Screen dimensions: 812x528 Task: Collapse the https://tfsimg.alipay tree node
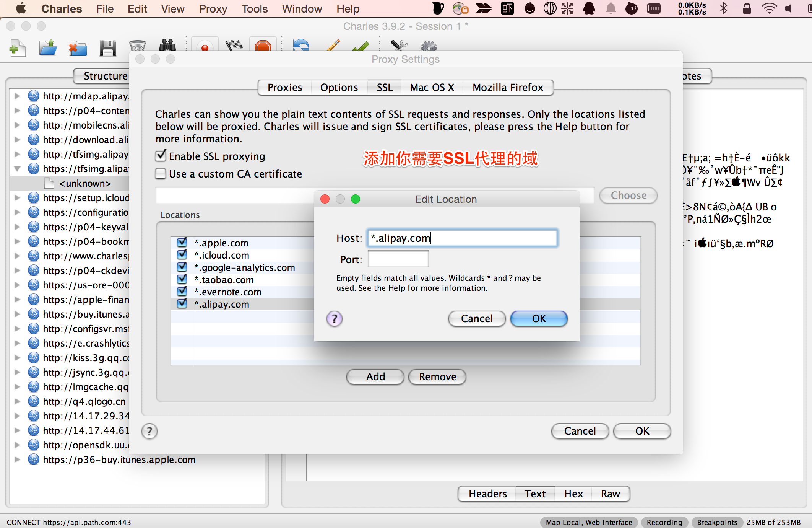17,169
